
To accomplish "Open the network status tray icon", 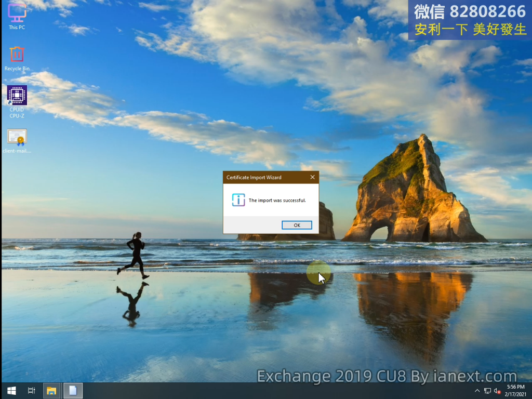I will pyautogui.click(x=487, y=391).
